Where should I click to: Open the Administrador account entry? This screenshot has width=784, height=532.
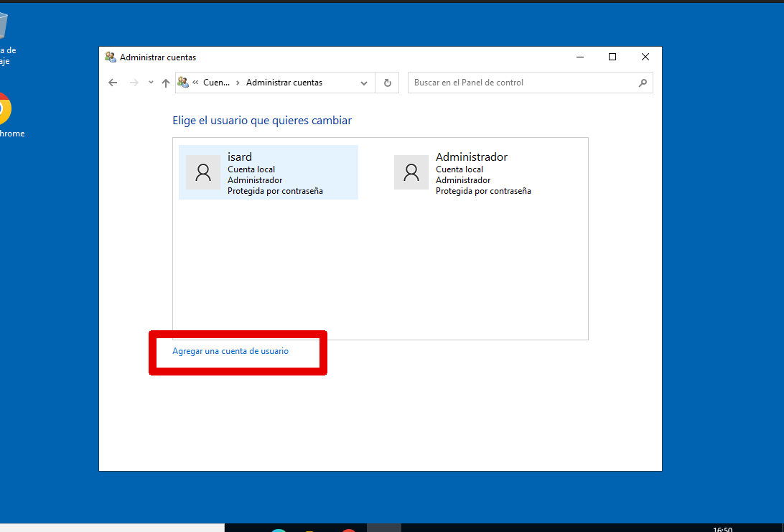click(x=472, y=157)
